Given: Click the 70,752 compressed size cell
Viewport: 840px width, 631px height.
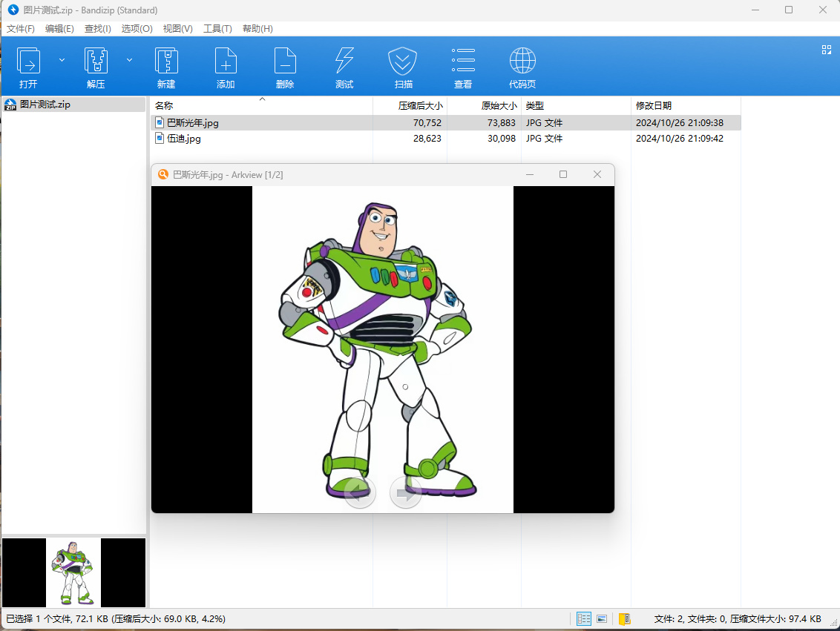Looking at the screenshot, I should click(427, 122).
